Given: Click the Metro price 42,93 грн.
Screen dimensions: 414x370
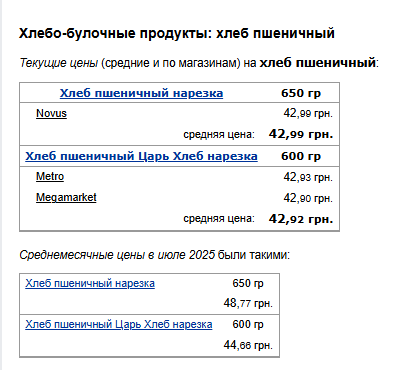Looking at the screenshot, I should [308, 177].
